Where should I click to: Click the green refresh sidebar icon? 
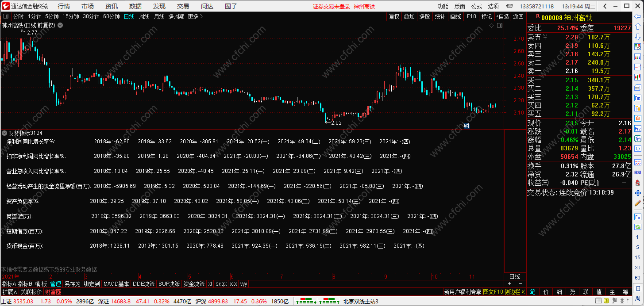638,226
